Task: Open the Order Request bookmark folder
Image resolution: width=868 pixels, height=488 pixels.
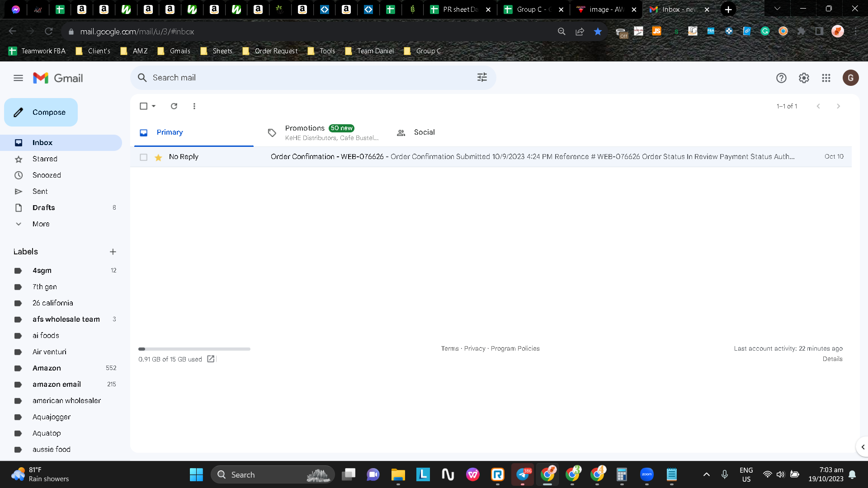Action: [x=270, y=51]
